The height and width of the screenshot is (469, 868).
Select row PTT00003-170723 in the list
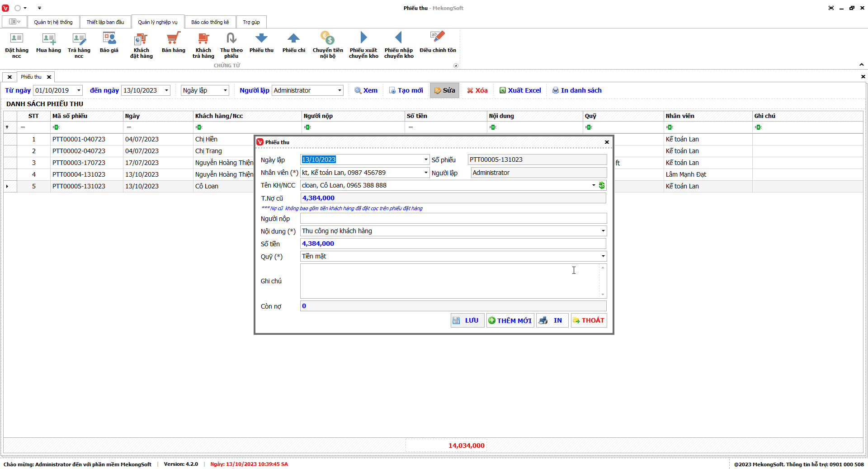pyautogui.click(x=79, y=163)
